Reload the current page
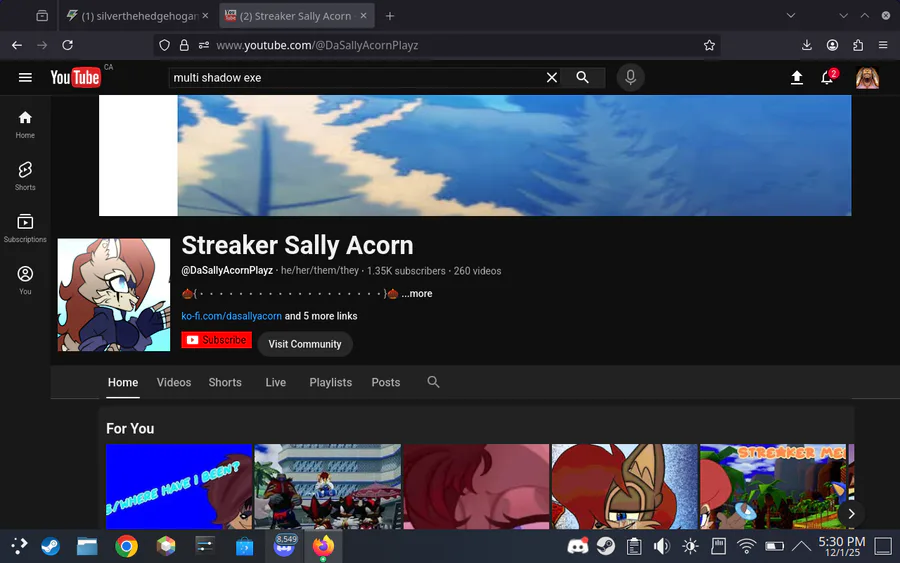The height and width of the screenshot is (563, 900). [68, 45]
